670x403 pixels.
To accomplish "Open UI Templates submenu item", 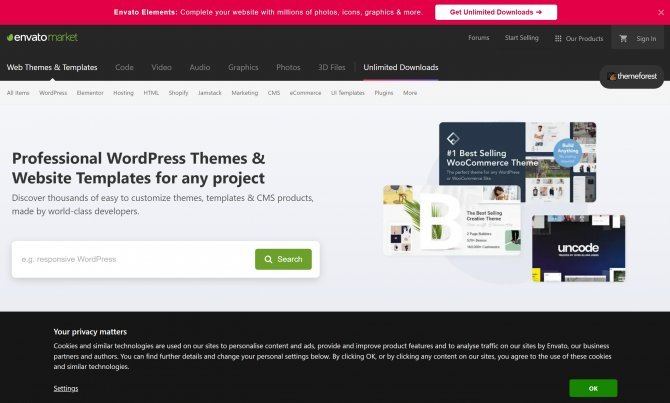I will click(x=347, y=93).
